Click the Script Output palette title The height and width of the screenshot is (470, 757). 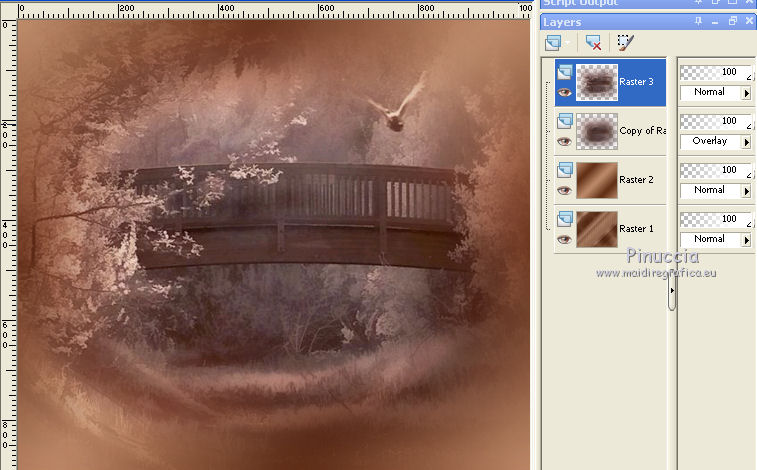click(x=581, y=3)
